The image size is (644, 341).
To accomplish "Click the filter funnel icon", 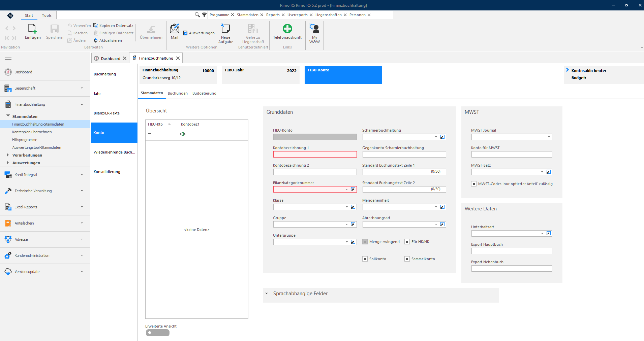I will click(204, 15).
